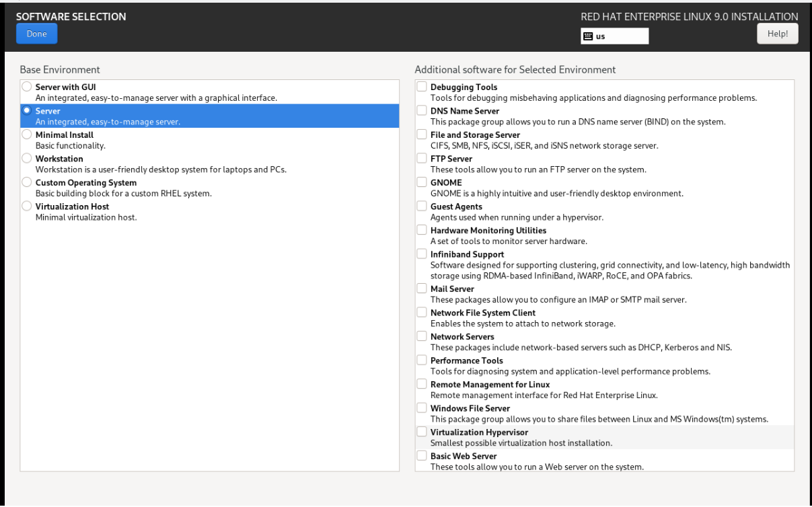
Task: Enable the Network File System Client checkbox
Action: click(x=422, y=313)
